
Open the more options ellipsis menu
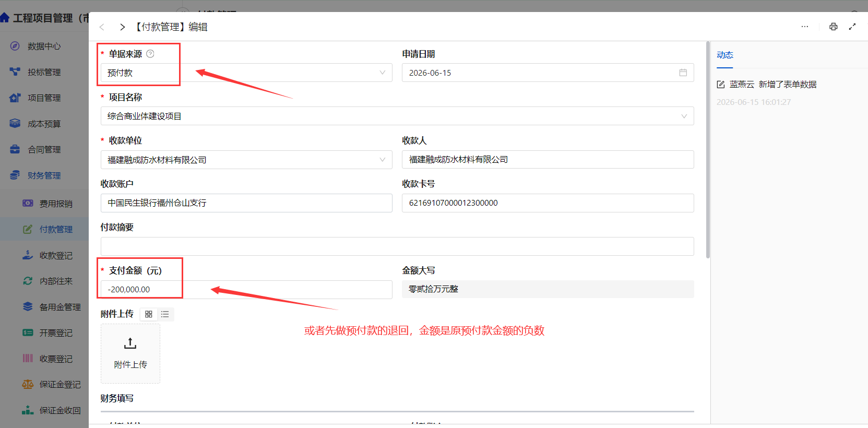pyautogui.click(x=805, y=27)
